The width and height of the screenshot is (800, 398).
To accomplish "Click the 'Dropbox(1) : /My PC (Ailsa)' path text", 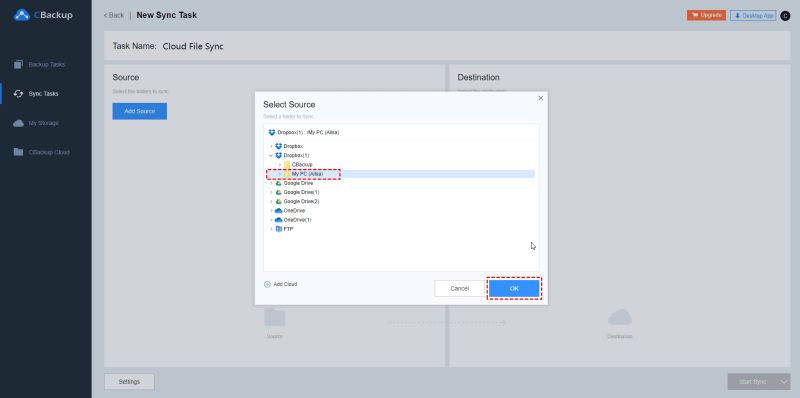I will 308,132.
